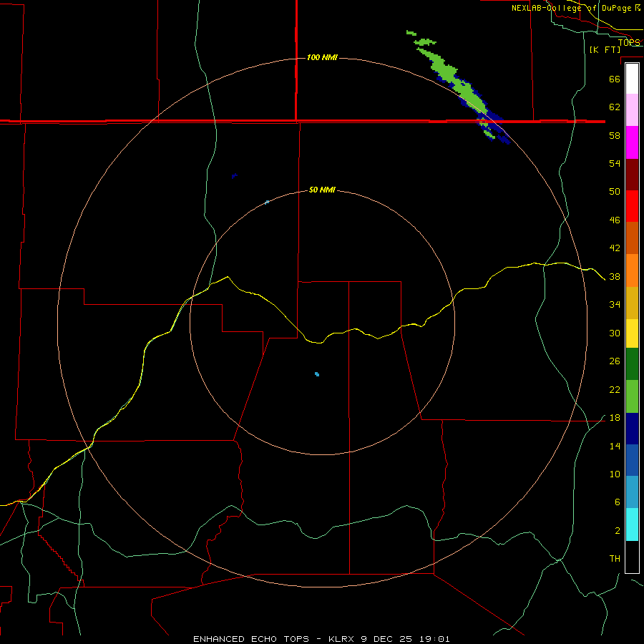Click the 38 legend value
This screenshot has height=644, width=644.
[615, 277]
